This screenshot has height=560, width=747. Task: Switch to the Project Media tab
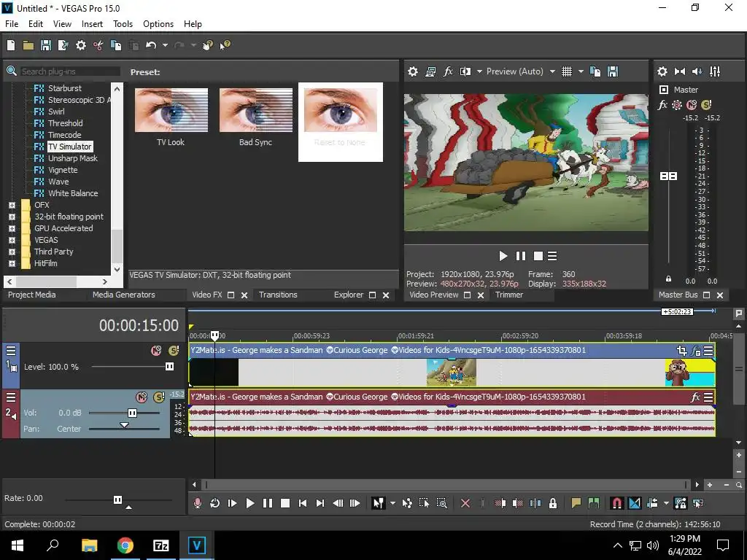[x=32, y=295]
